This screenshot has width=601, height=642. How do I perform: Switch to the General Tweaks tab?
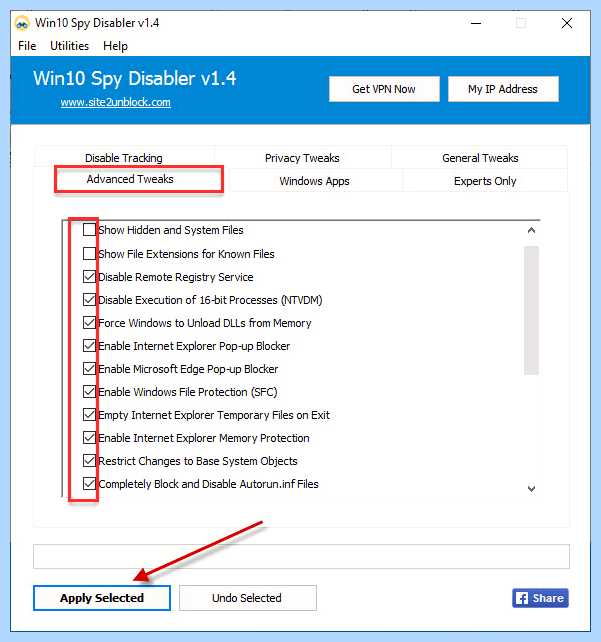[480, 158]
